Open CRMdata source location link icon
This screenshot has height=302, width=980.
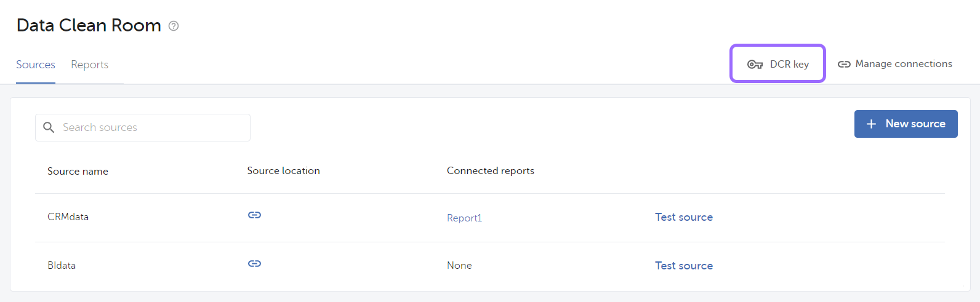click(x=254, y=215)
